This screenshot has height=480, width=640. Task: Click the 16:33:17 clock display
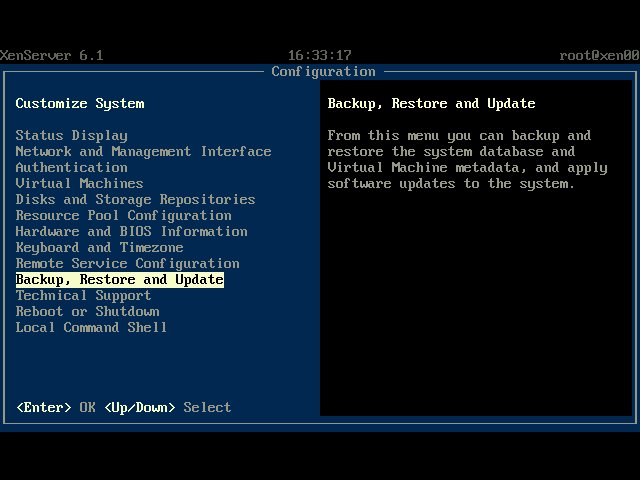(x=320, y=55)
